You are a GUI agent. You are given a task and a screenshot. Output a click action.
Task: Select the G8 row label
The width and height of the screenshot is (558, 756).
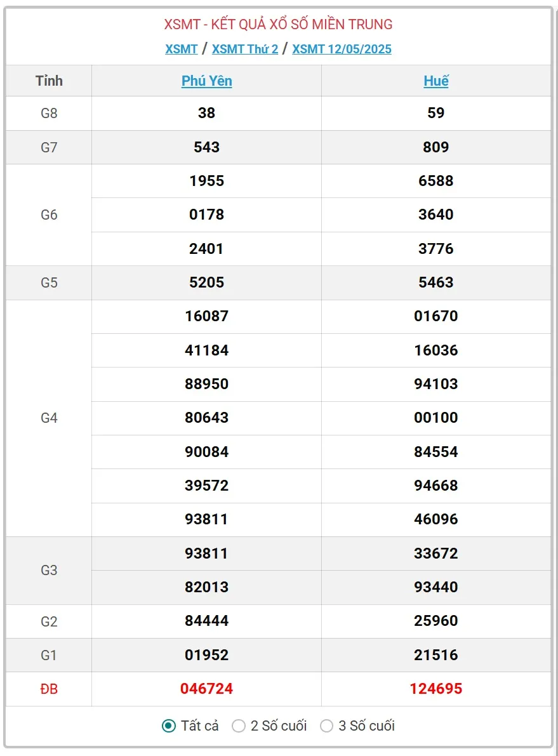tap(49, 113)
